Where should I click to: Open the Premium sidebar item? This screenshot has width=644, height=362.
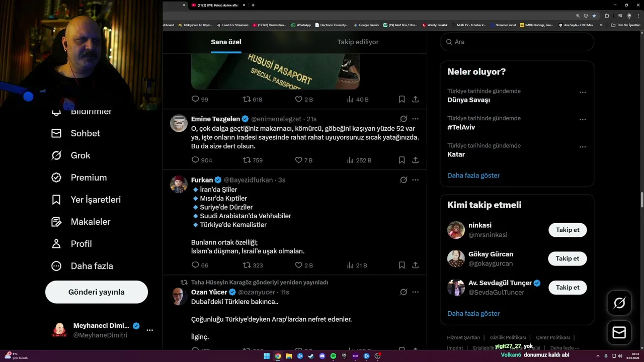tap(79, 177)
